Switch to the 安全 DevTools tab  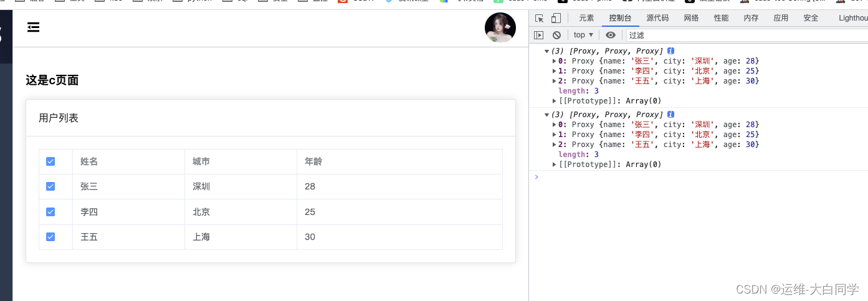(811, 18)
